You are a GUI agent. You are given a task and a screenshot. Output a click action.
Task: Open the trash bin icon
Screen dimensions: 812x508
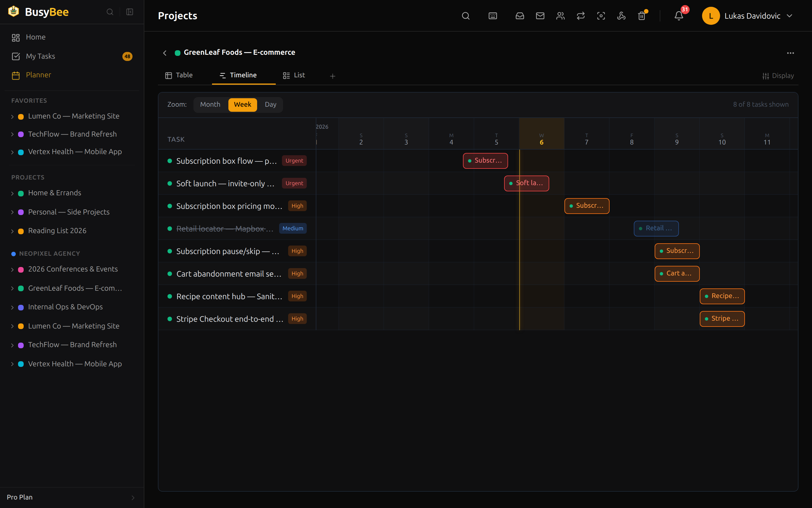(x=641, y=16)
